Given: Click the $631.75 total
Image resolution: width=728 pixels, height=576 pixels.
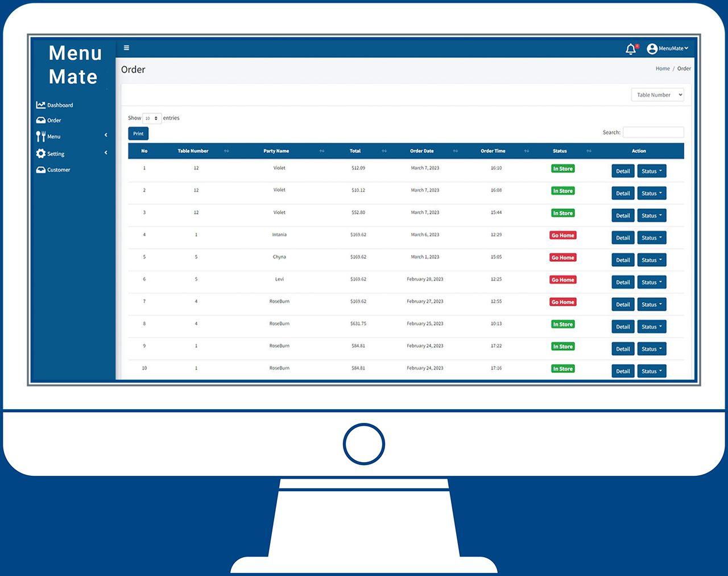Looking at the screenshot, I should 358,323.
